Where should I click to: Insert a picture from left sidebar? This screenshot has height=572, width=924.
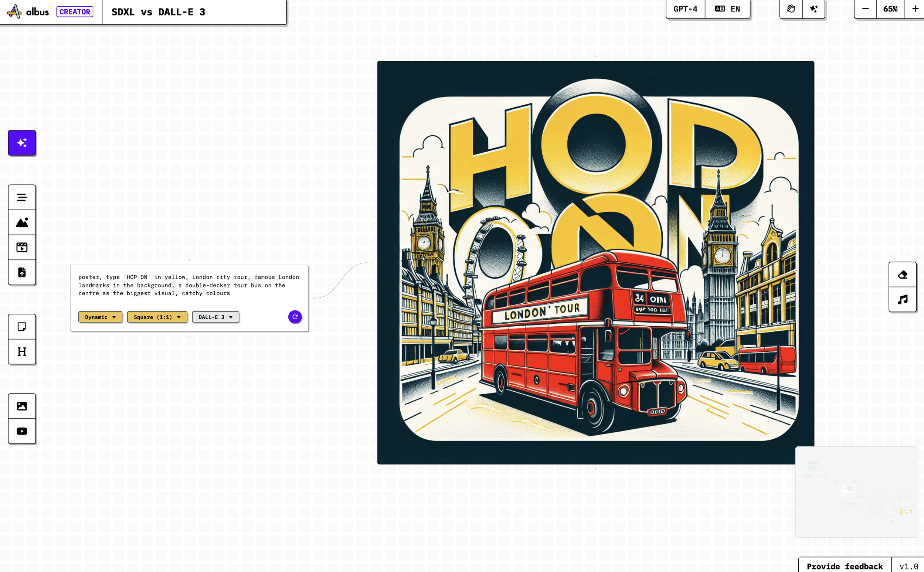coord(22,406)
